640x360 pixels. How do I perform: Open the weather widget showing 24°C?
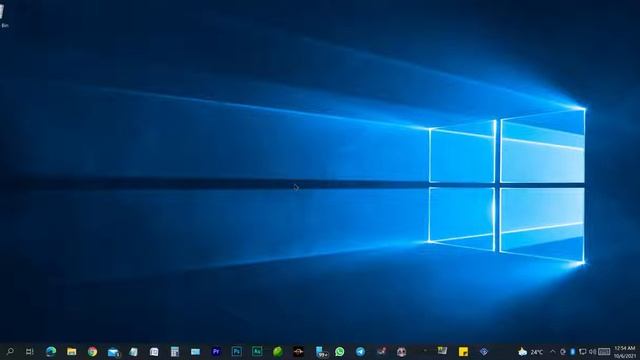click(x=531, y=351)
